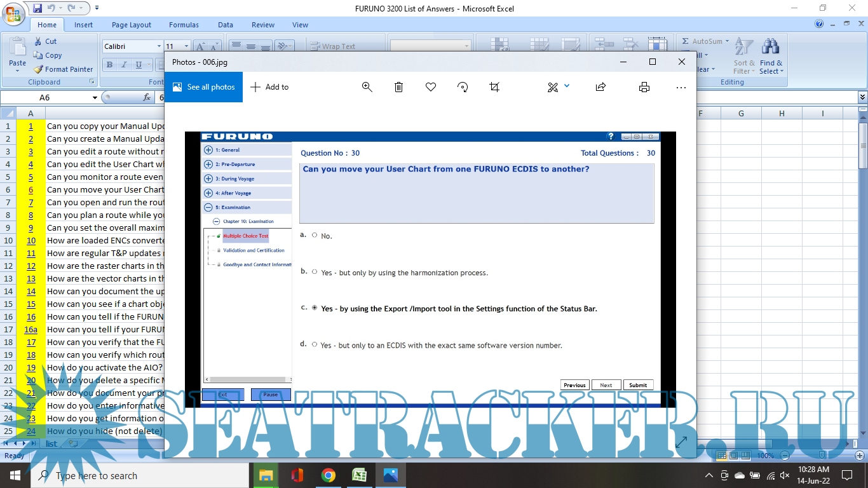Screen dimensions: 868x488
Task: Open the Formulas ribbon tab
Action: (x=184, y=25)
